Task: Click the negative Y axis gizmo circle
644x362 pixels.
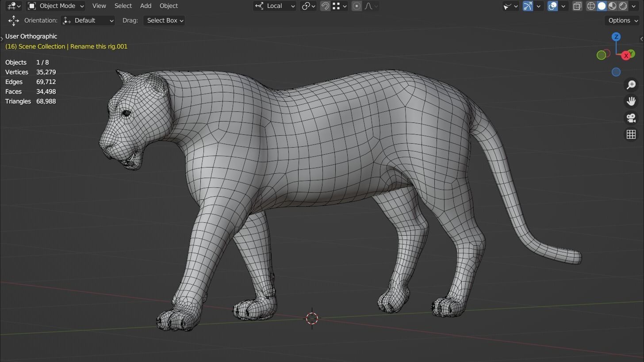Action: click(x=601, y=55)
